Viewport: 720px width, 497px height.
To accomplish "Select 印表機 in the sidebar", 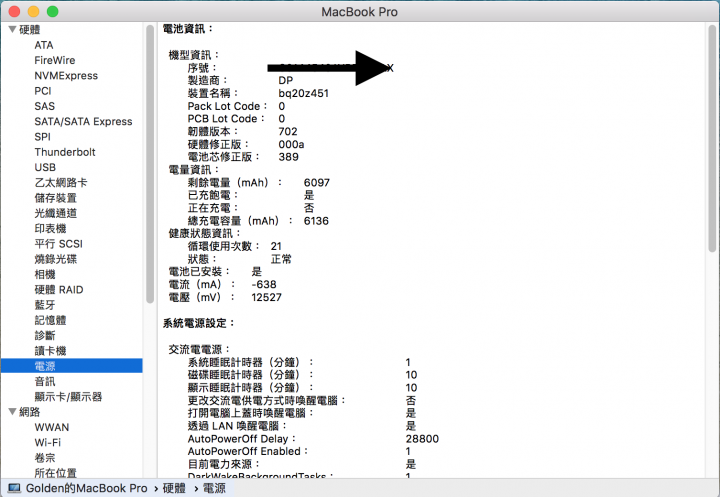I will [x=51, y=228].
